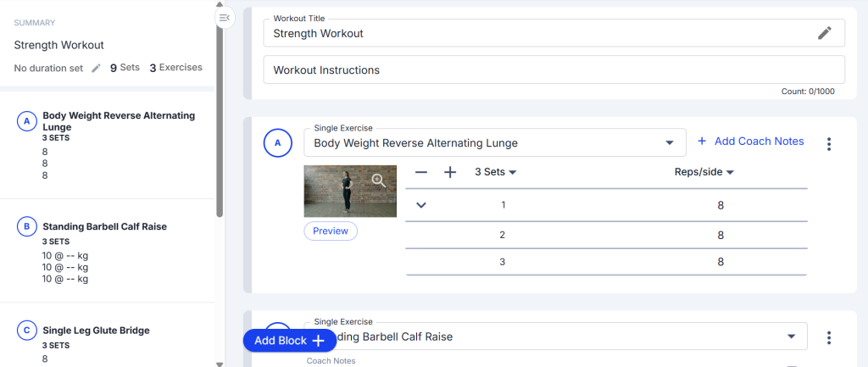
Task: Click the Workout Instructions text field
Action: pos(553,70)
